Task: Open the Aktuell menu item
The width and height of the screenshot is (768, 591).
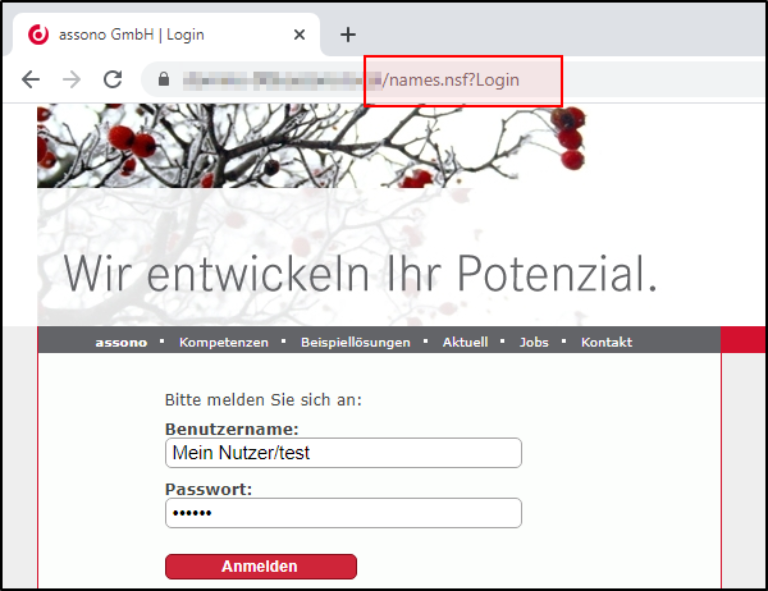Action: tap(465, 342)
